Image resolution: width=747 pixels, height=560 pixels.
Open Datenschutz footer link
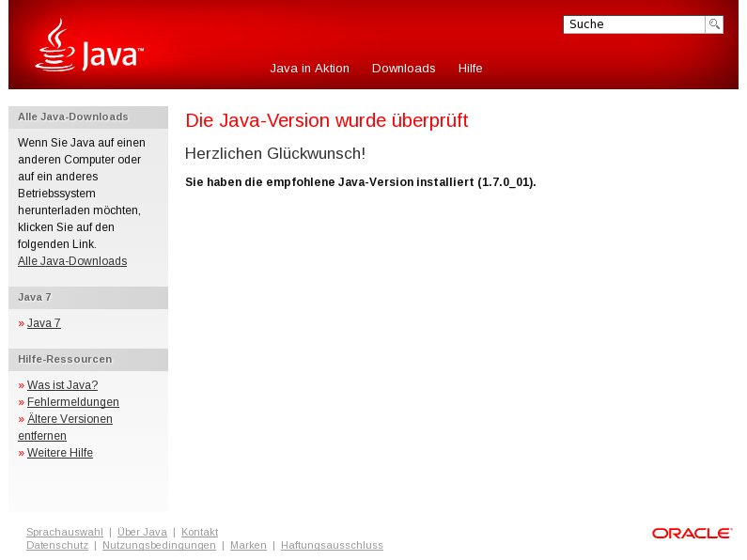[57, 545]
